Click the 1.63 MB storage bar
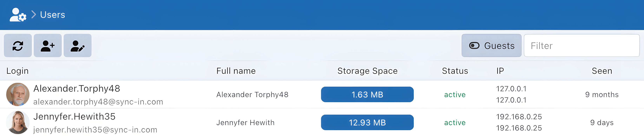The height and width of the screenshot is (136, 644). click(x=367, y=94)
